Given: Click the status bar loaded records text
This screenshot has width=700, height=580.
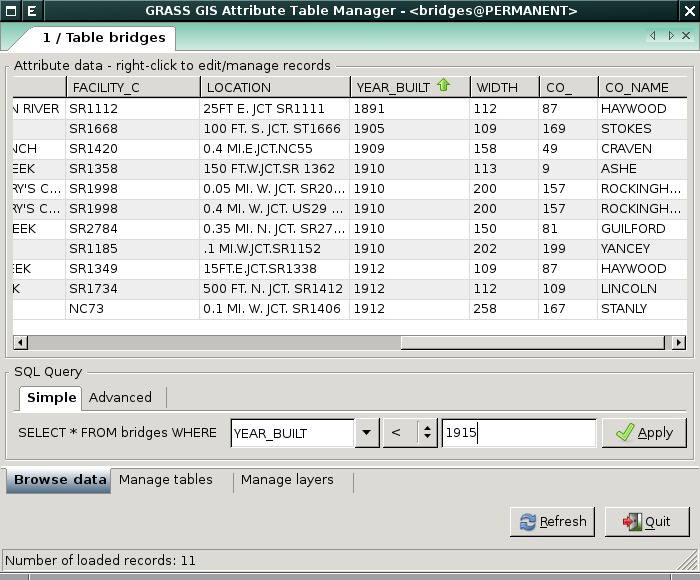Looking at the screenshot, I should [x=100, y=560].
